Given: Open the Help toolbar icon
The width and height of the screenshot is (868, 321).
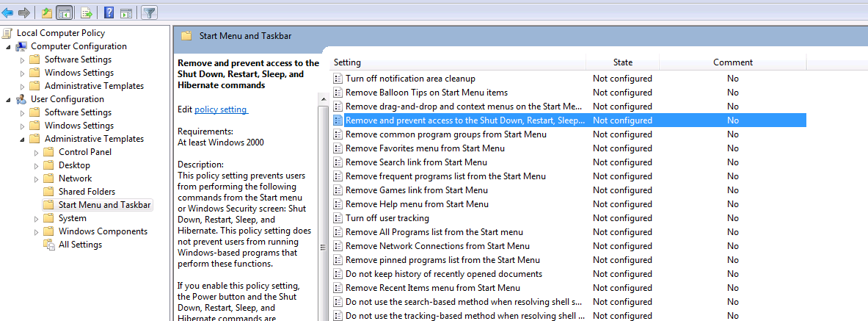Looking at the screenshot, I should click(x=109, y=12).
